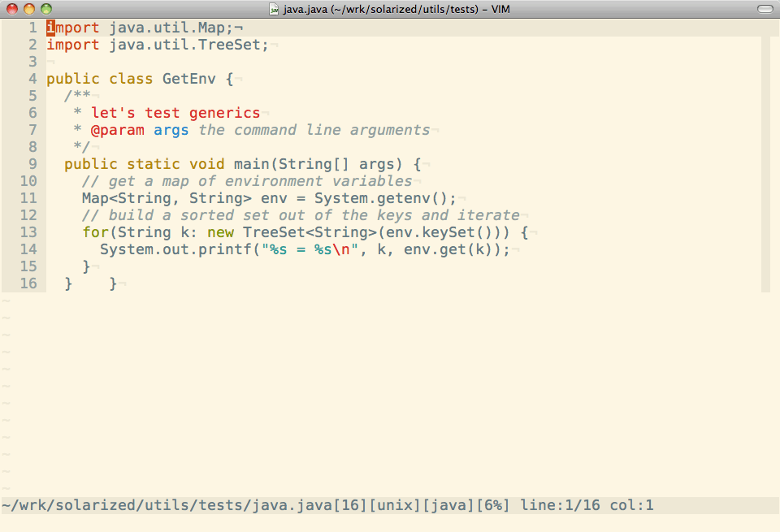Click the vertical scrollbar on the right edge
Image resolution: width=780 pixels, height=532 pixels.
(x=765, y=162)
